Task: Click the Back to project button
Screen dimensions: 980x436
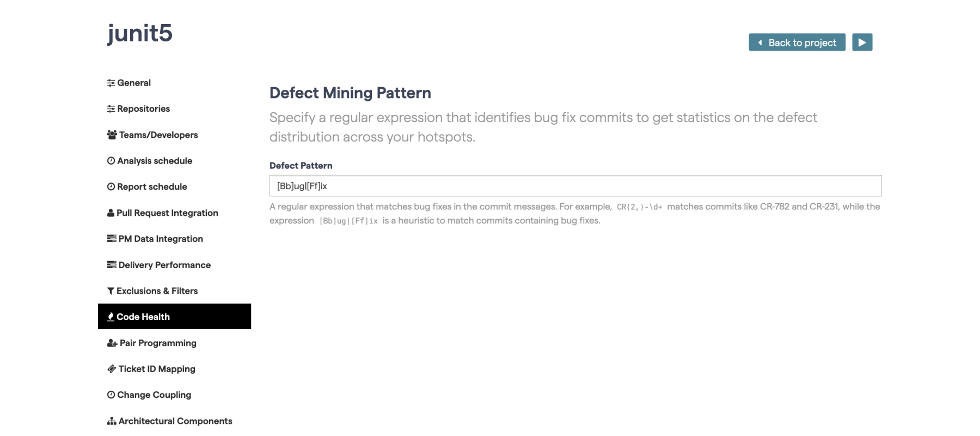Action: coord(797,42)
